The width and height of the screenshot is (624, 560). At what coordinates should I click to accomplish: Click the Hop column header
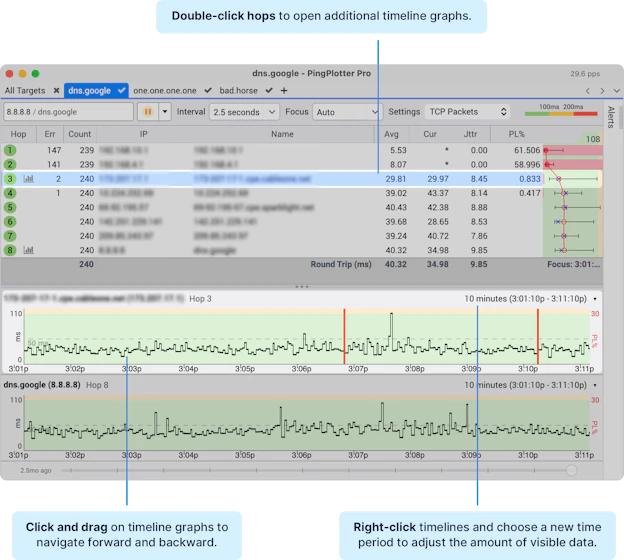click(x=18, y=134)
